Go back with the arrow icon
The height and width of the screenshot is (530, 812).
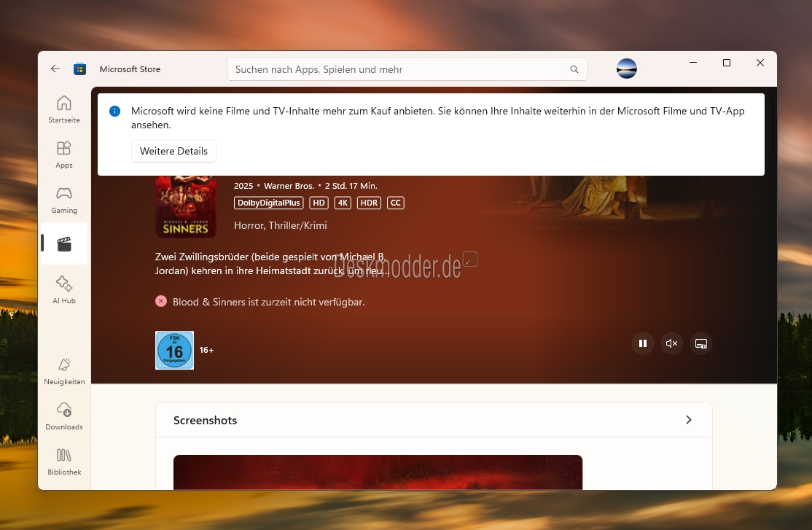(55, 69)
